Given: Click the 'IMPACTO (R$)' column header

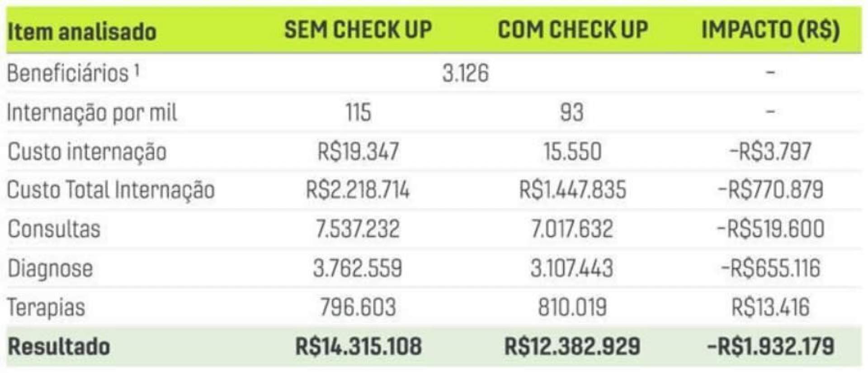Looking at the screenshot, I should (770, 30).
